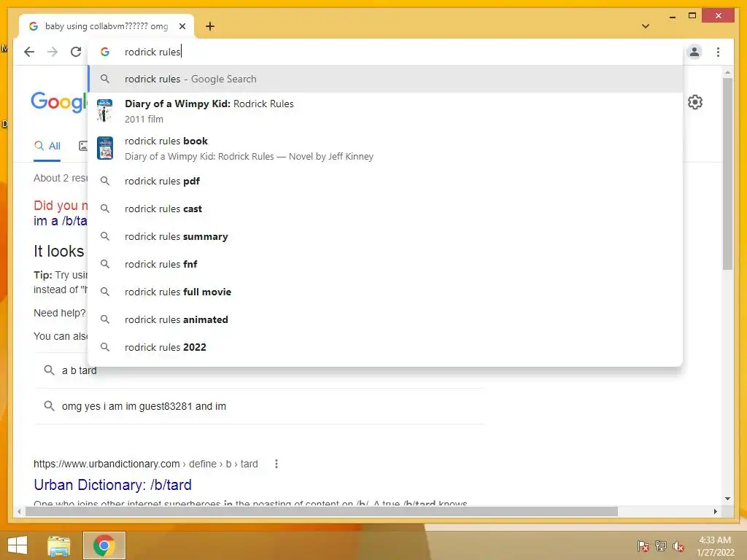Click the scroll down arrow
The width and height of the screenshot is (747, 560).
point(727,499)
